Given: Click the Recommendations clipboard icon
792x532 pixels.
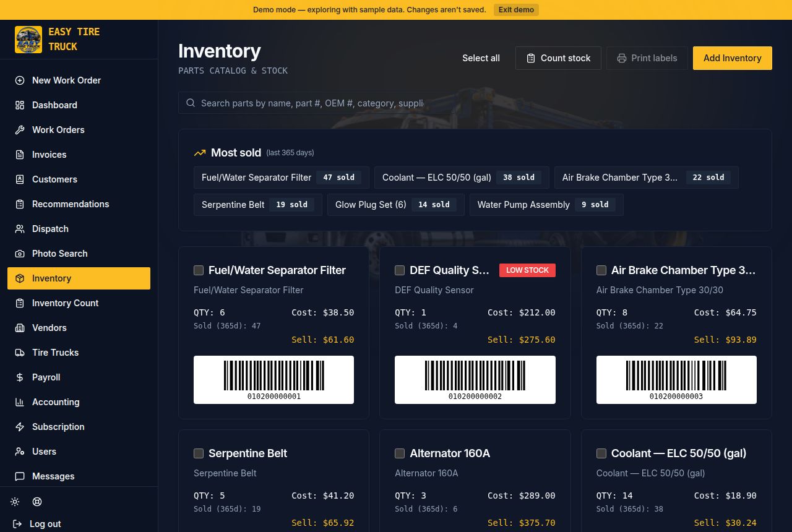Looking at the screenshot, I should 20,204.
